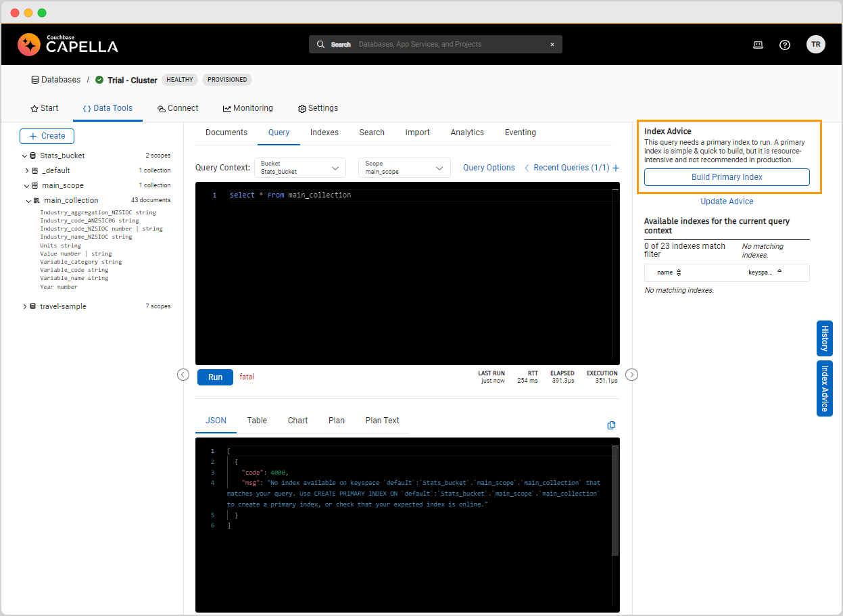This screenshot has width=843, height=616.
Task: Switch to the Table results tab
Action: [257, 420]
